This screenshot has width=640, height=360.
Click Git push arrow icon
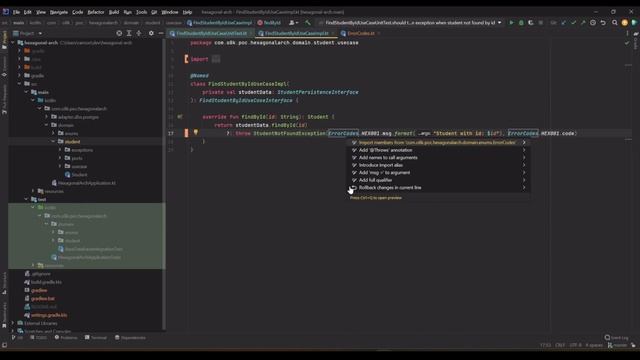point(583,23)
